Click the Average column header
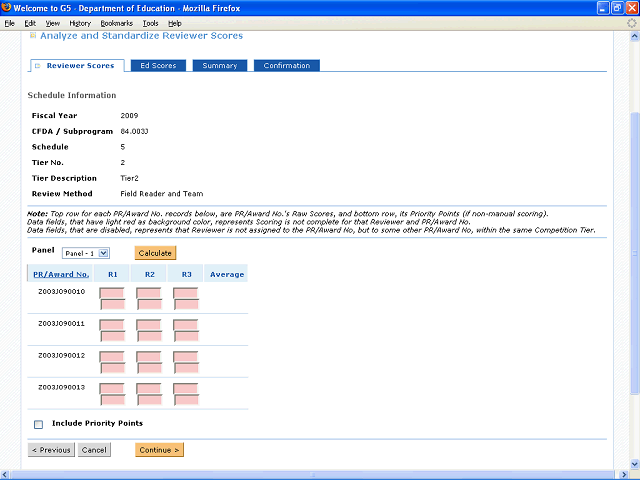The height and width of the screenshot is (480, 640). (x=227, y=274)
